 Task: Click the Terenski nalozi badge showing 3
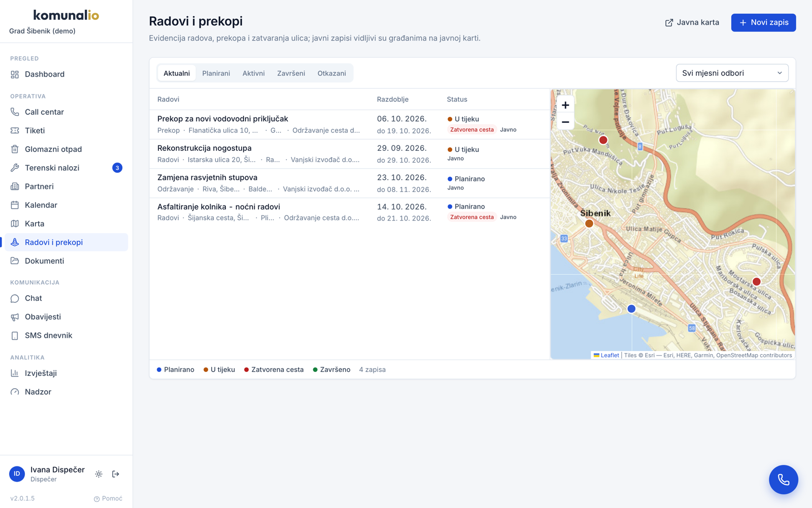tap(117, 168)
